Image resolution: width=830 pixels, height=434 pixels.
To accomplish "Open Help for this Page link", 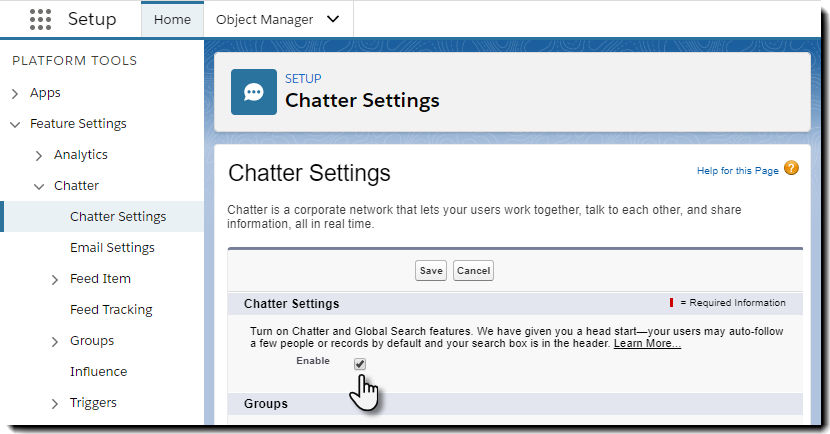I will coord(737,170).
